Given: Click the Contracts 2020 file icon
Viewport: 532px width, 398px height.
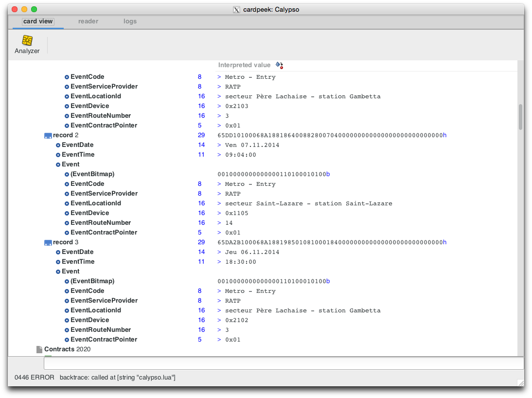Looking at the screenshot, I should 39,349.
